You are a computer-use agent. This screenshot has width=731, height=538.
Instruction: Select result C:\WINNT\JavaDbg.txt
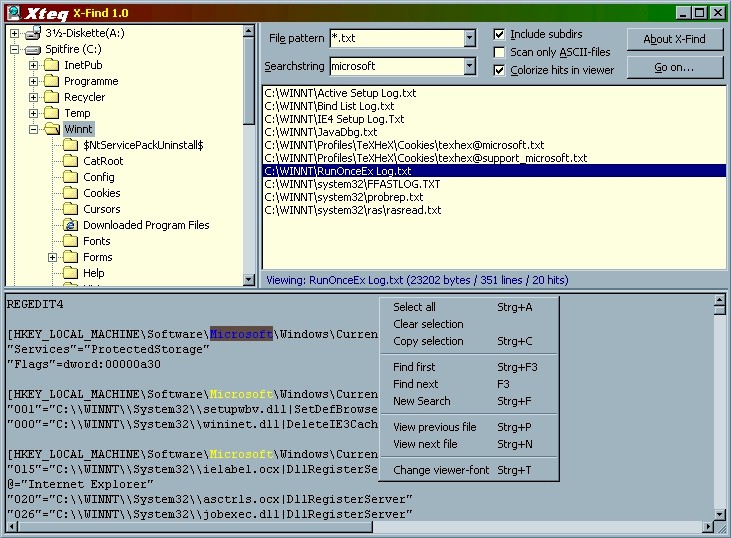(x=494, y=132)
